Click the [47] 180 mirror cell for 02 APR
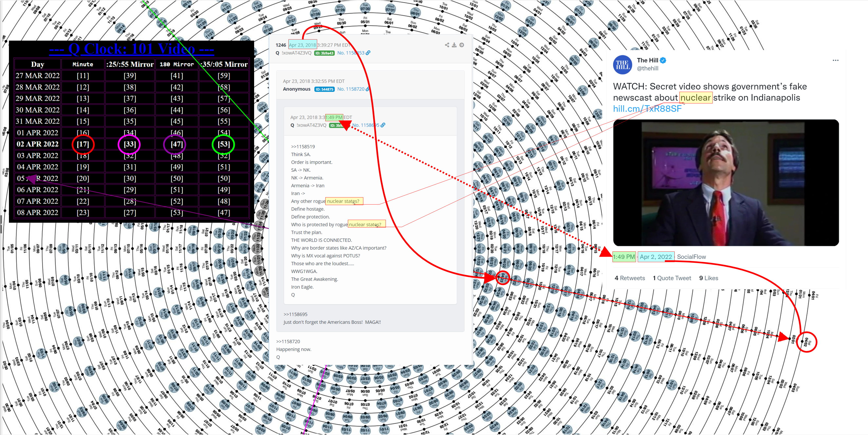Viewport: 868px width, 435px height. pos(177,144)
